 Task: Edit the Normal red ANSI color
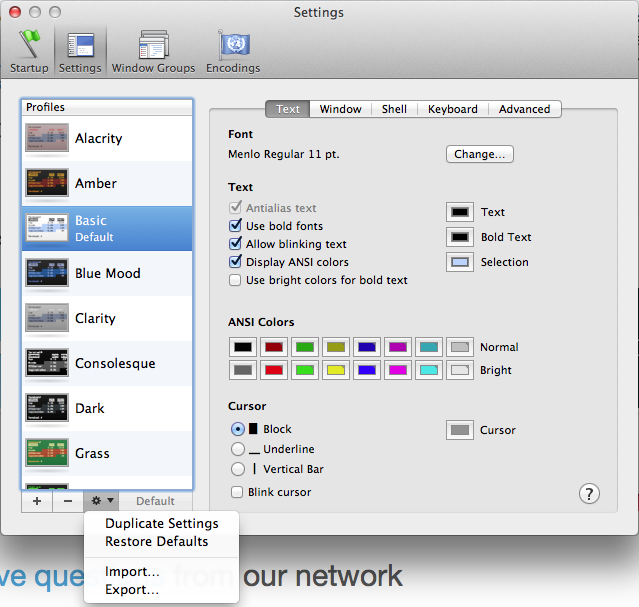pos(274,347)
